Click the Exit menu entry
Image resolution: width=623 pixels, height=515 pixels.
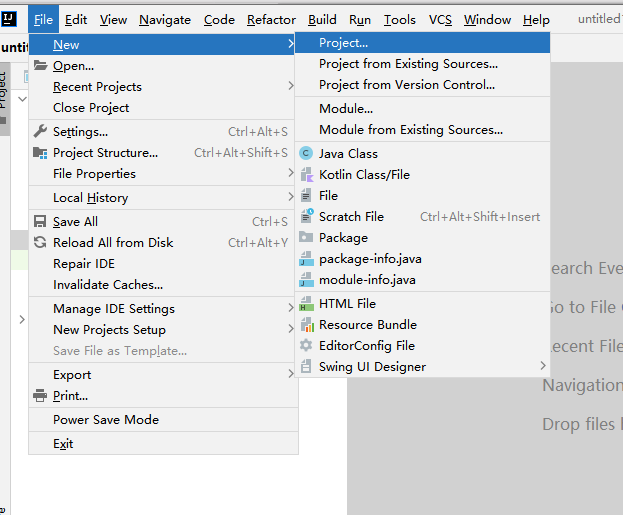(63, 444)
